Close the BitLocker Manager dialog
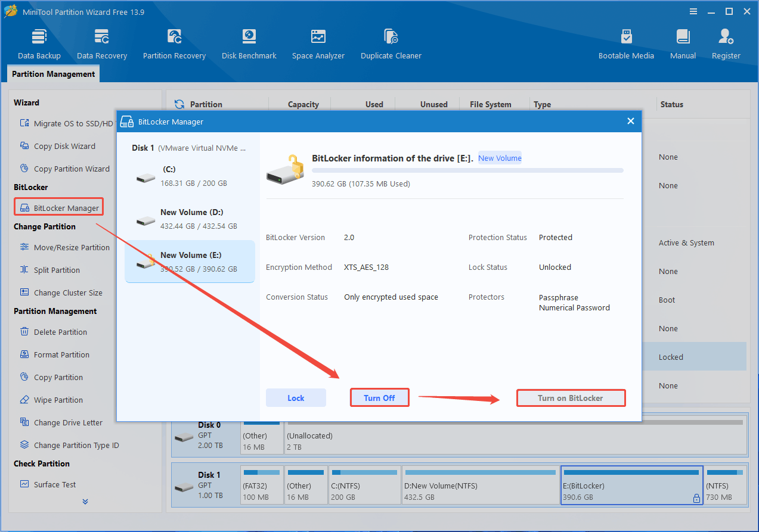Image resolution: width=759 pixels, height=532 pixels. point(631,122)
